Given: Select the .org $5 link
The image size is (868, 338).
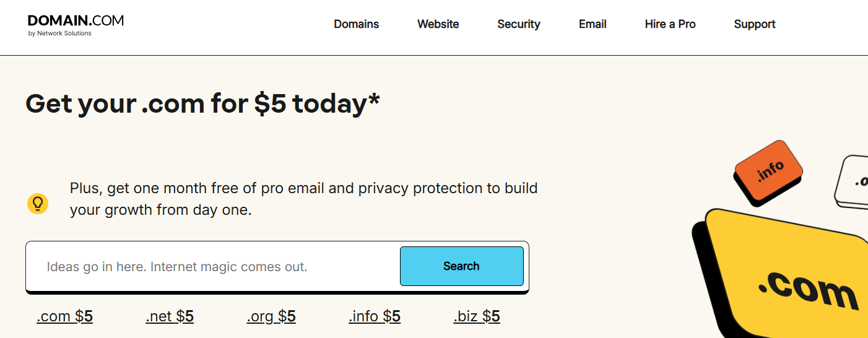Looking at the screenshot, I should pos(271,316).
